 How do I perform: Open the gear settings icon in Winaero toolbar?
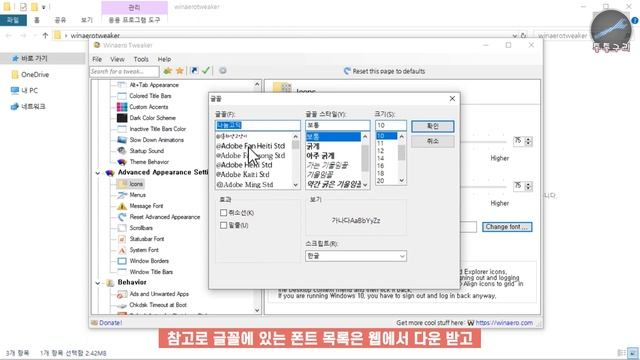[x=222, y=71]
